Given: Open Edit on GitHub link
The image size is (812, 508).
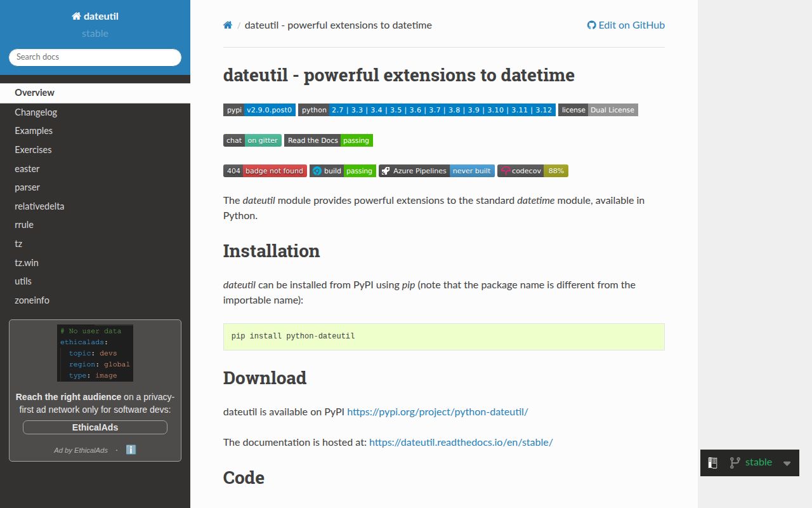Looking at the screenshot, I should pos(626,25).
